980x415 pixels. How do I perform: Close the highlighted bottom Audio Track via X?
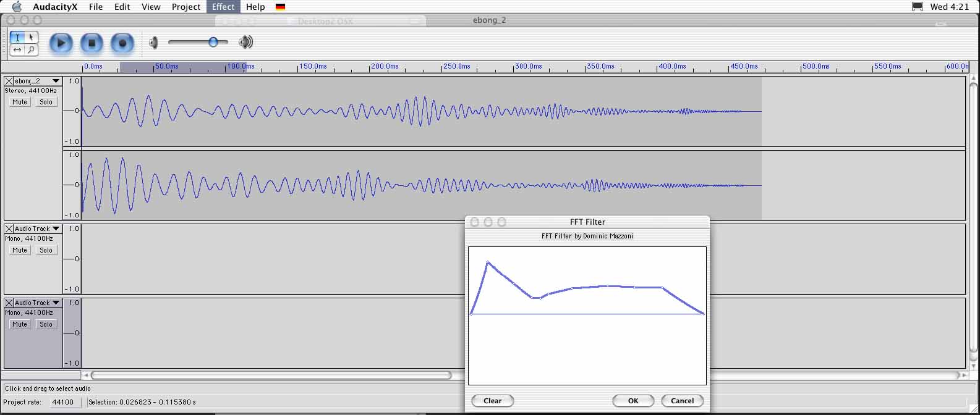[x=9, y=303]
